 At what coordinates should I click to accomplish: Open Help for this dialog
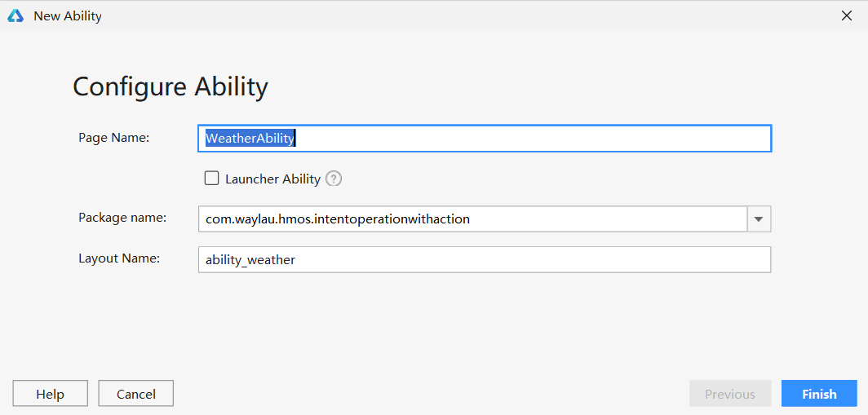coord(50,394)
